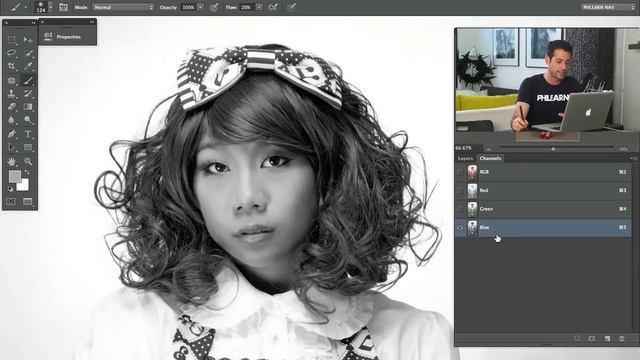This screenshot has height=360, width=640.
Task: Open the brush preset picker size 124
Action: pos(44,7)
